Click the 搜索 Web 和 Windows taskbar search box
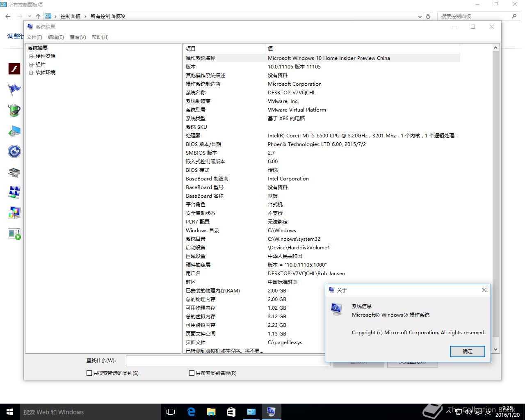This screenshot has width=525, height=420. coord(90,412)
